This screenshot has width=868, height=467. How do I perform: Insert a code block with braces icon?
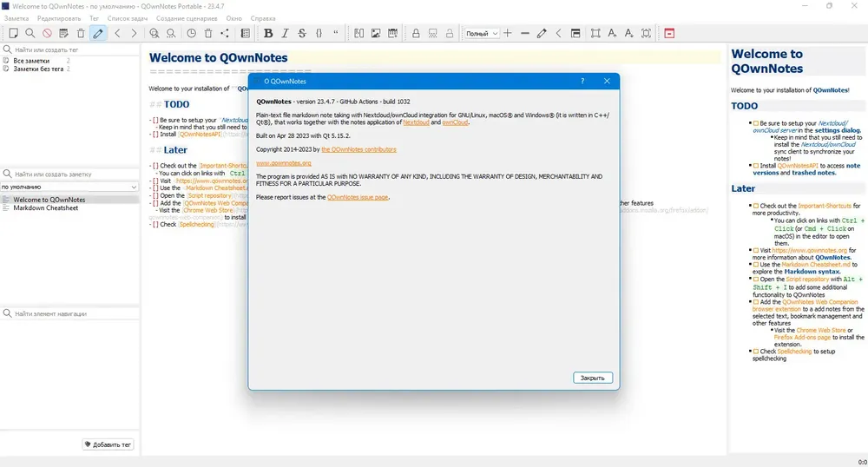(x=319, y=33)
